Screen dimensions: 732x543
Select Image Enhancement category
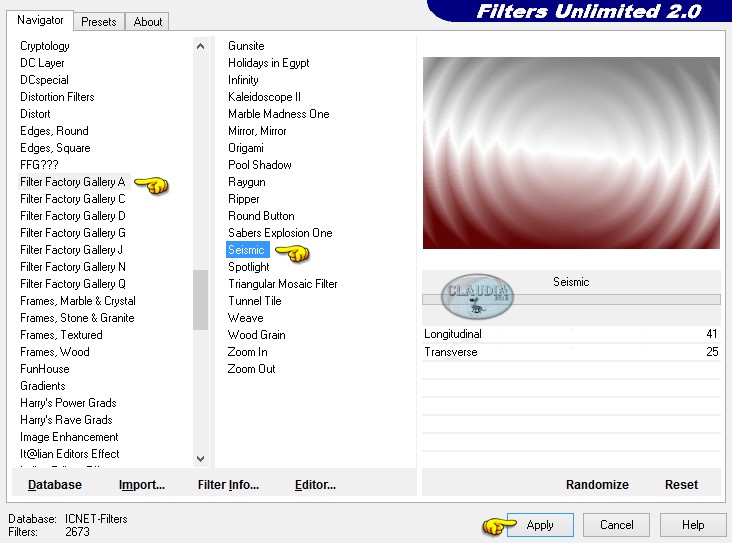69,437
